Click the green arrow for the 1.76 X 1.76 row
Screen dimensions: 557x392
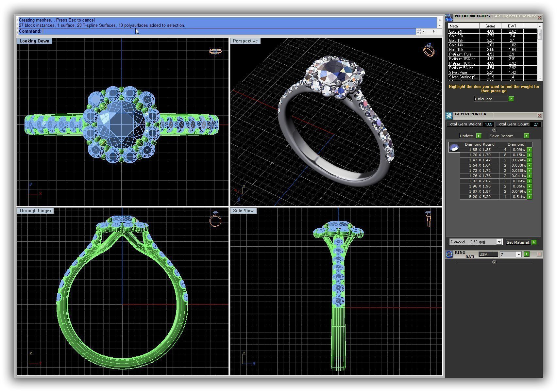click(x=530, y=176)
